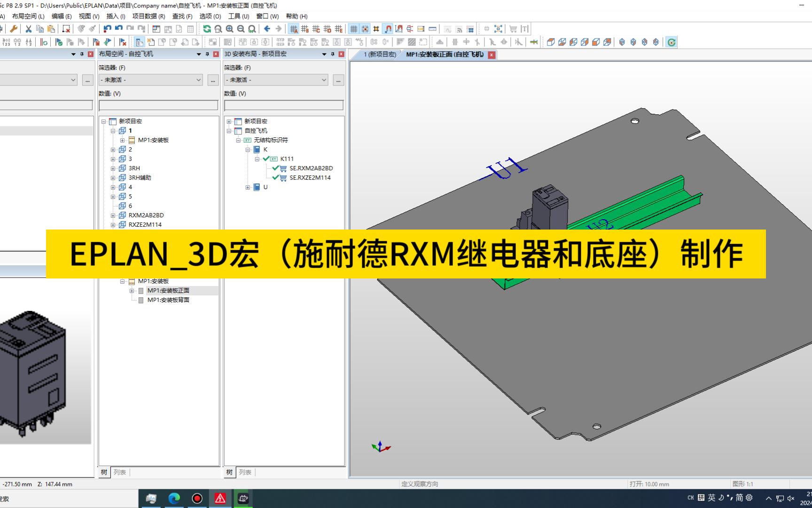Close the 布局空间 panel
The image size is (812, 508).
click(x=216, y=54)
